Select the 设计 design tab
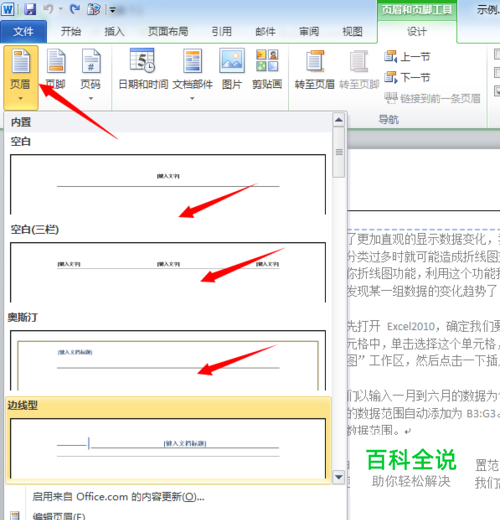The image size is (500, 520). pyautogui.click(x=417, y=31)
